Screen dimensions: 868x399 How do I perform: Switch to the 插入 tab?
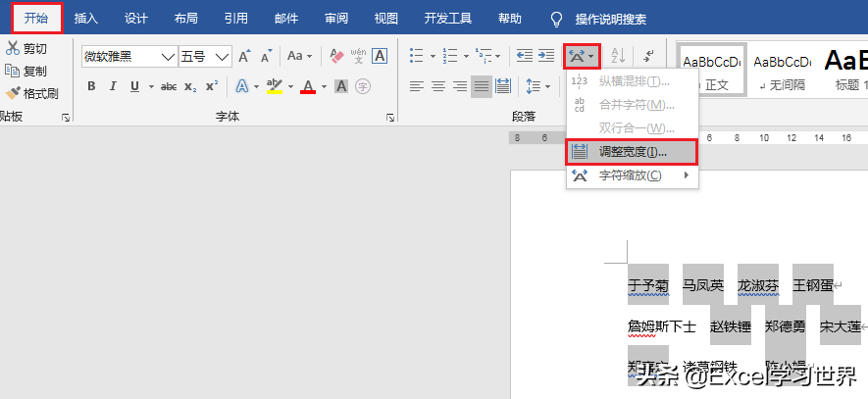[x=85, y=19]
